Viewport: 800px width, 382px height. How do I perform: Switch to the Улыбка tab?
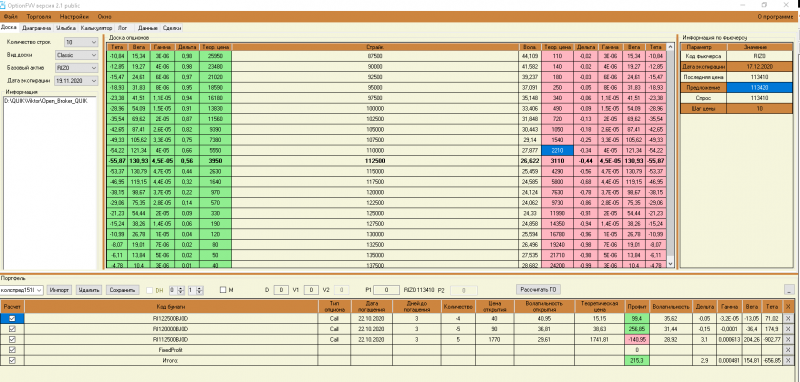[66, 28]
